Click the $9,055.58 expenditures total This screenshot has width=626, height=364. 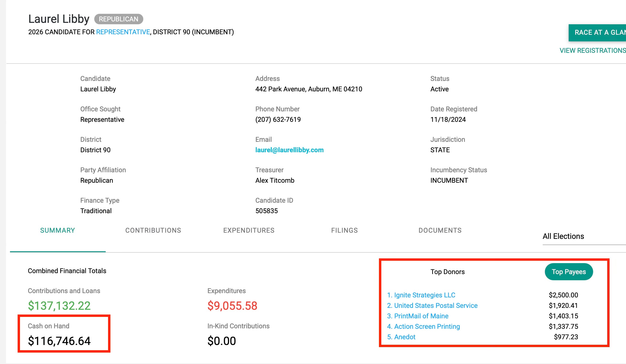click(232, 306)
